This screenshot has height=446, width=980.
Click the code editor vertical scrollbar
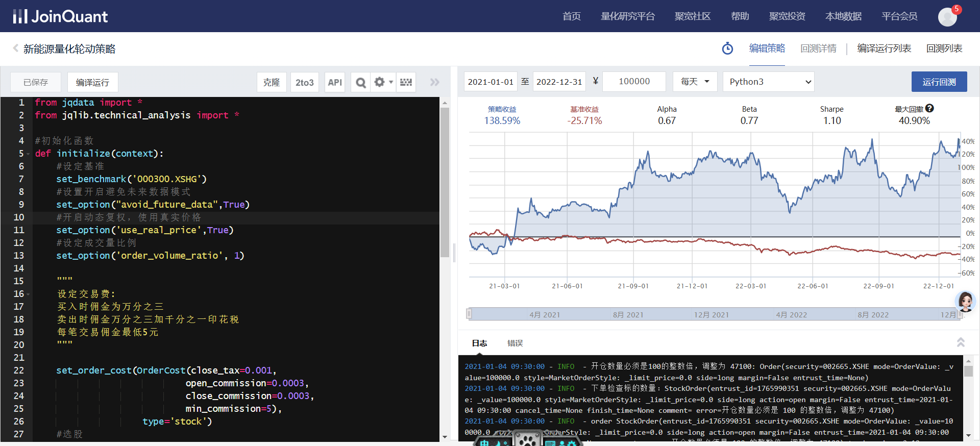445,181
